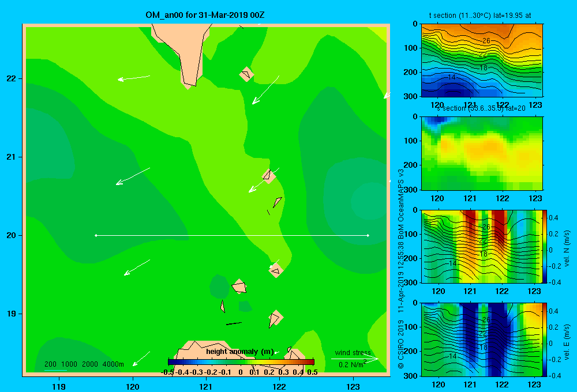Image resolution: width=577 pixels, height=392 pixels.
Task: Click the '200 1000 2000 4000m' depth legend
Action: point(84,364)
